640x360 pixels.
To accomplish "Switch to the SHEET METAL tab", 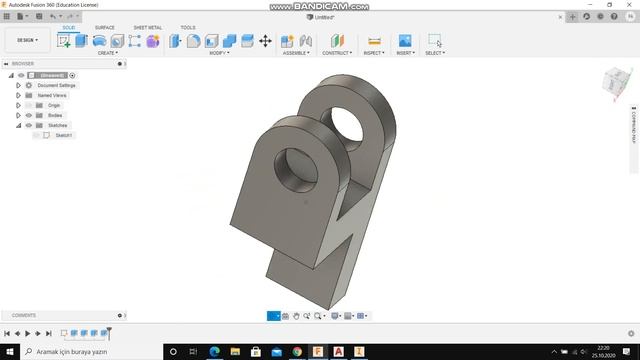I will point(148,28).
